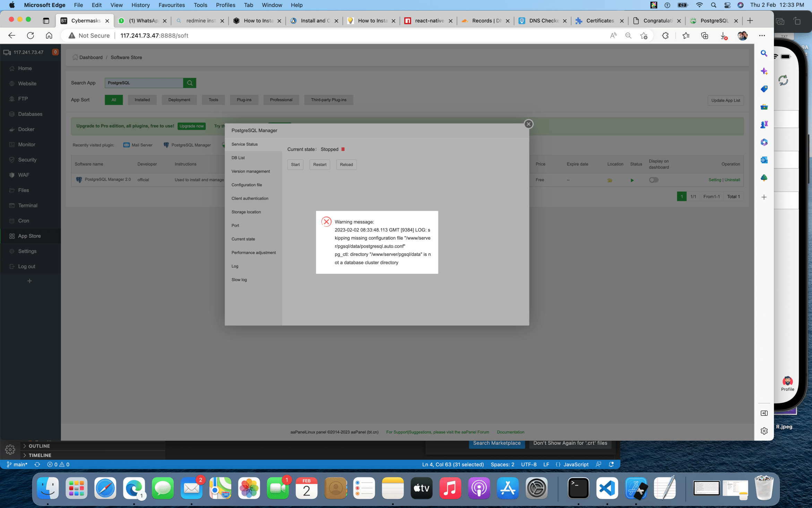This screenshot has height=508, width=812.
Task: Expand the OUTLINE section
Action: click(39, 446)
